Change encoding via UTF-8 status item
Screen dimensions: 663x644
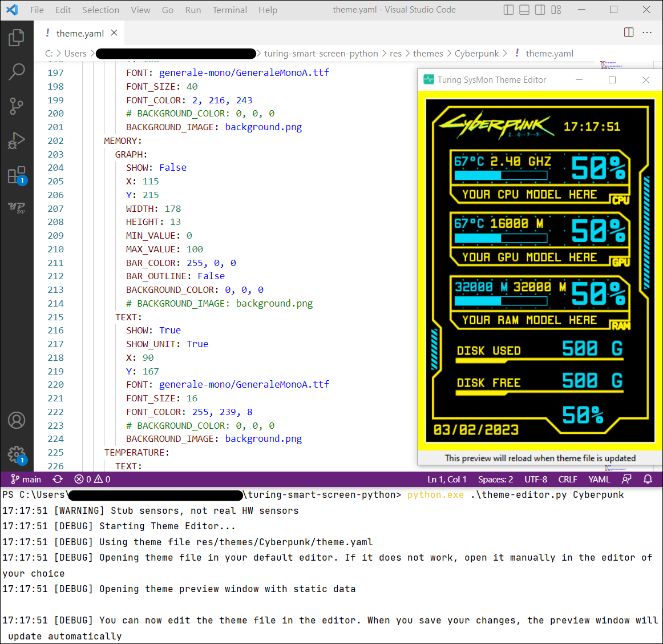click(x=536, y=479)
